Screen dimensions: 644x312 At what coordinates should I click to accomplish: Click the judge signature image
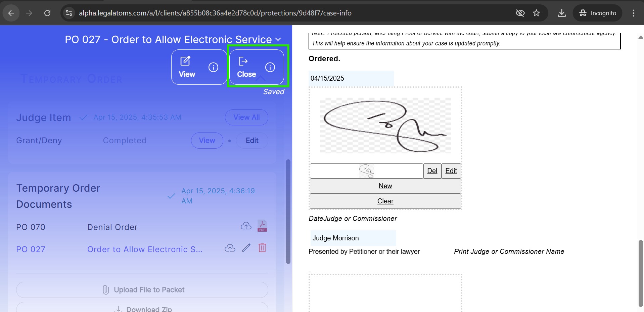(385, 125)
